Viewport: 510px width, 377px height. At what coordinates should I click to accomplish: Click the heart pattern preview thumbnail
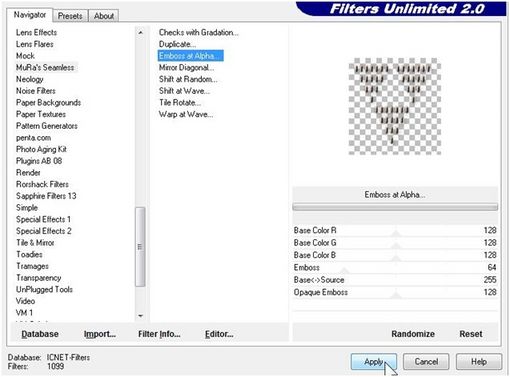point(395,106)
